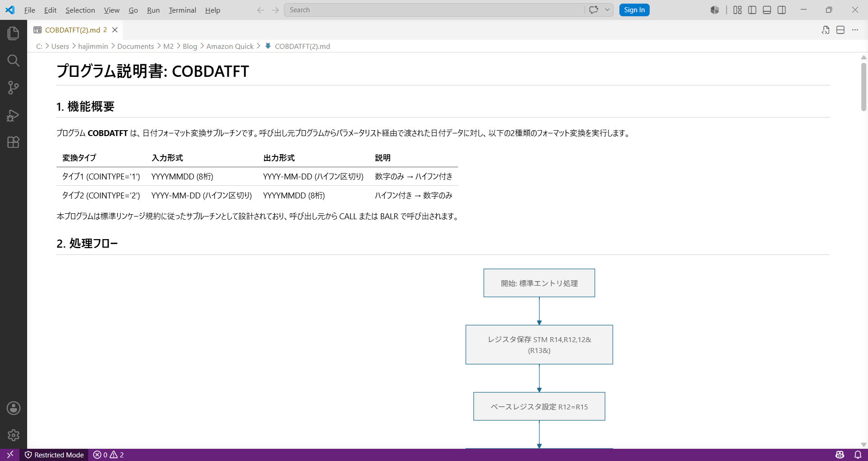
Task: Click the '変換タイプ' table header
Action: 79,158
